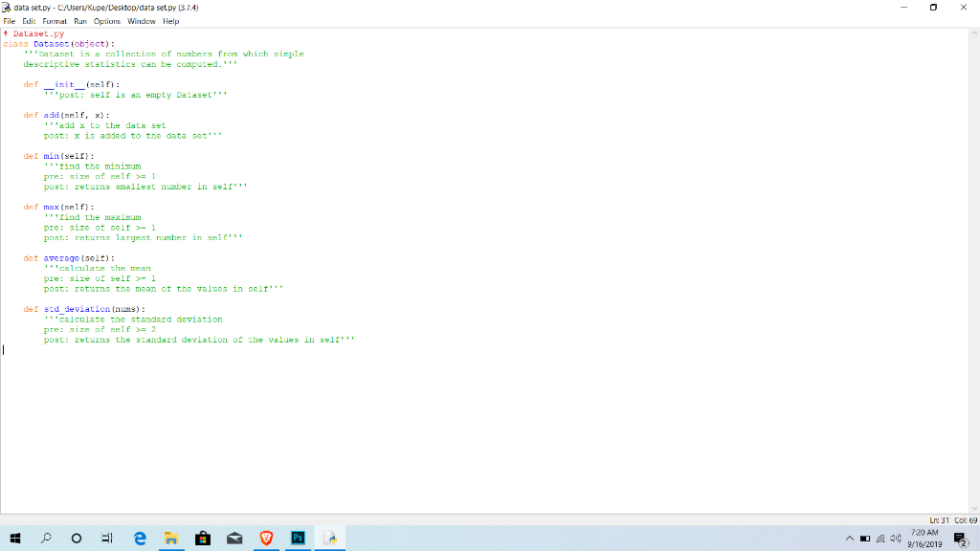Open Microsoft Store from the taskbar
Viewport: 980px width, 551px height.
(202, 538)
